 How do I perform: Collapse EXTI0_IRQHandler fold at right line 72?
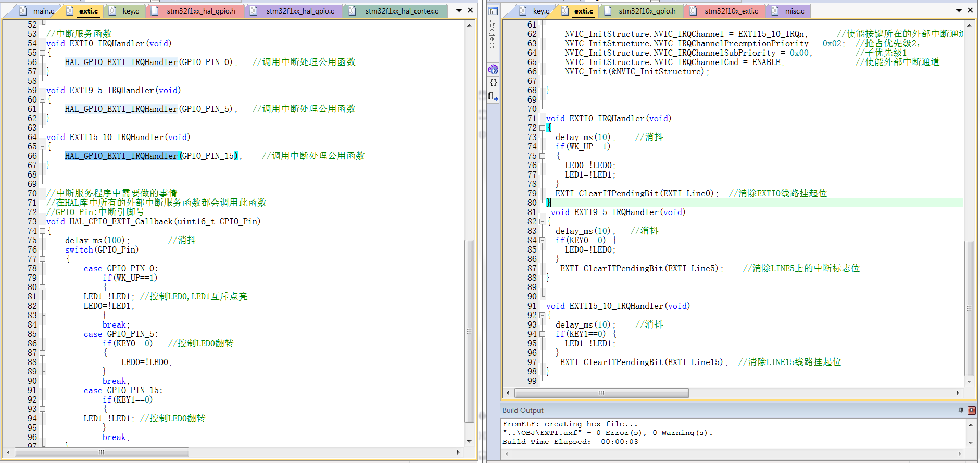[x=543, y=128]
